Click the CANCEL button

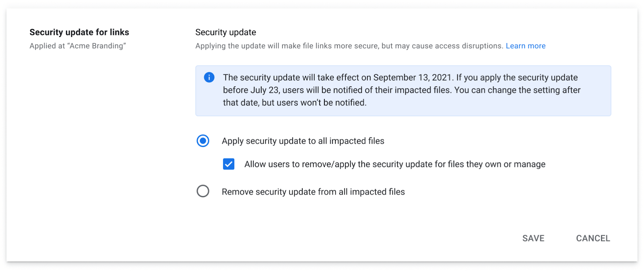[x=593, y=238]
